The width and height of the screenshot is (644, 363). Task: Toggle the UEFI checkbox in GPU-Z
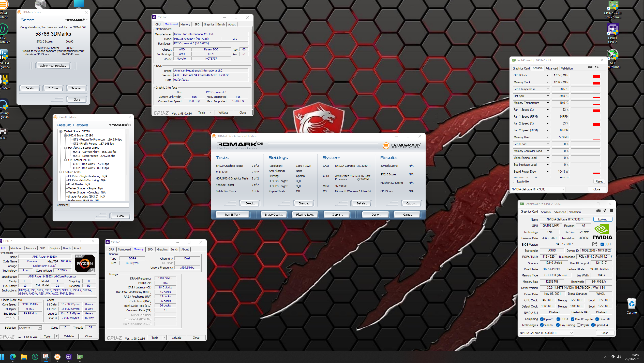602,244
